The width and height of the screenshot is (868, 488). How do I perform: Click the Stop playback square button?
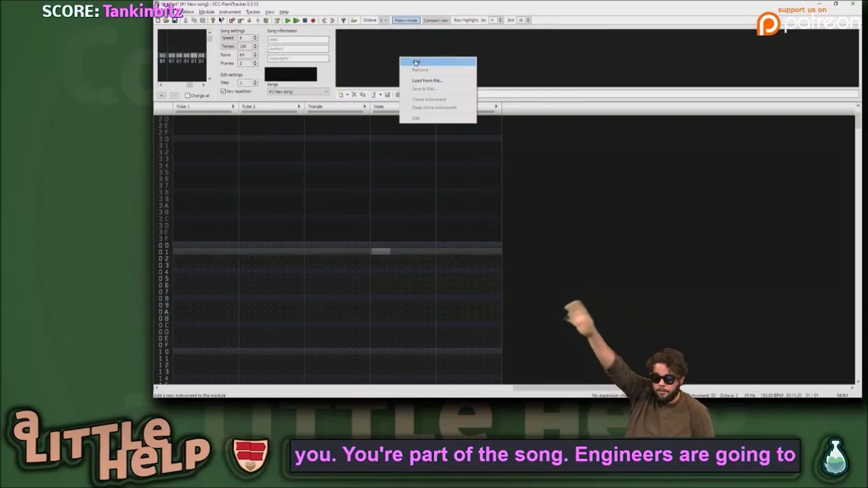(304, 20)
